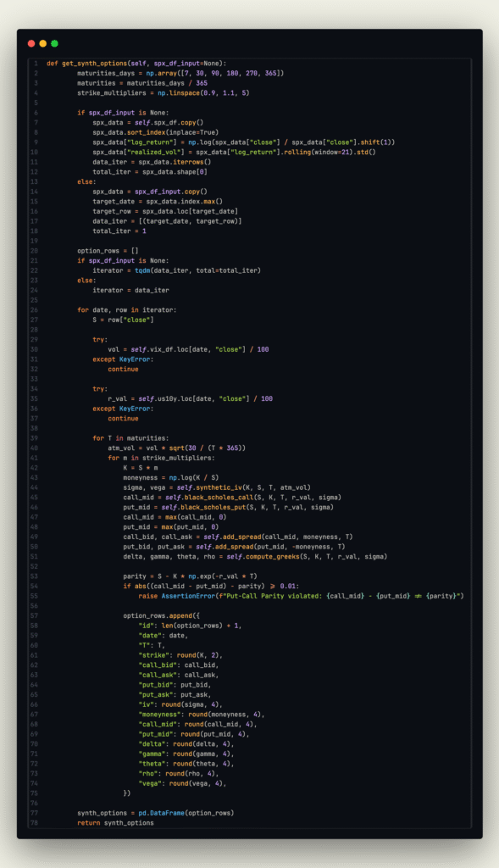Click pd.DataFrame on line 77
The height and width of the screenshot is (868, 499).
pos(162,813)
